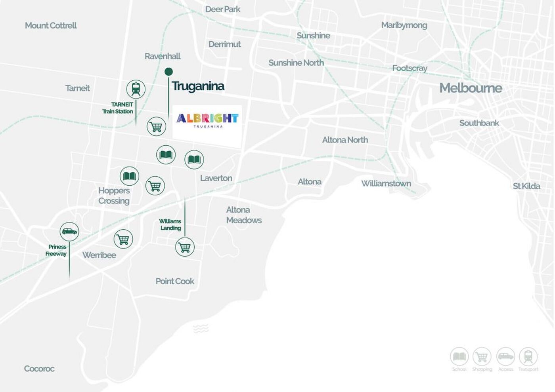The height and width of the screenshot is (392, 555).
Task: Click the Shopping legend icon
Action: 482,356
